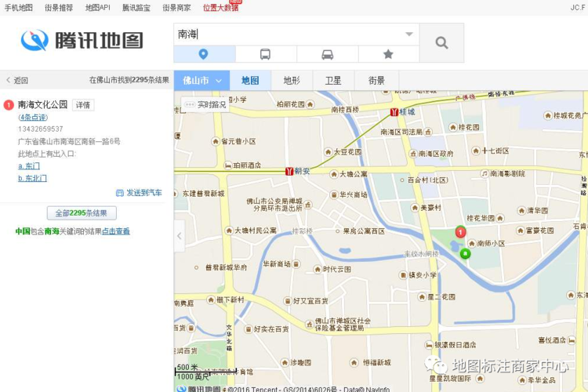Switch to bus route search mode
The height and width of the screenshot is (392, 588).
tap(266, 54)
